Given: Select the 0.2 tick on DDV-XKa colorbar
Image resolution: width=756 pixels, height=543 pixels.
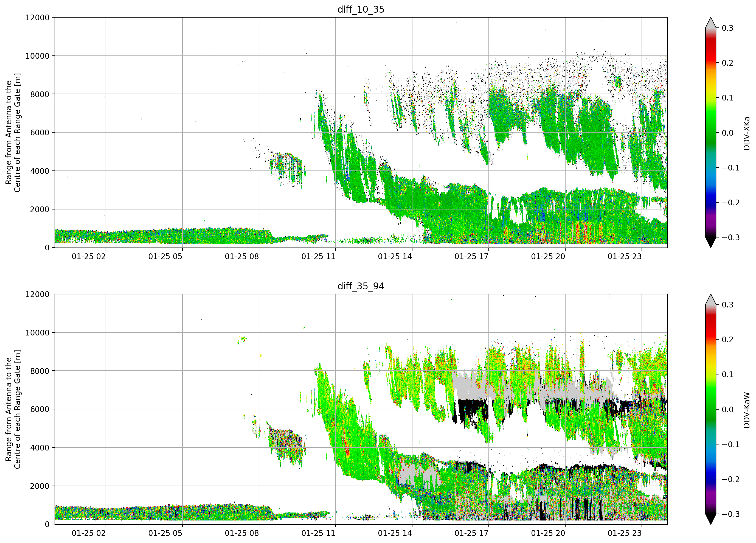Looking at the screenshot, I should (x=727, y=63).
